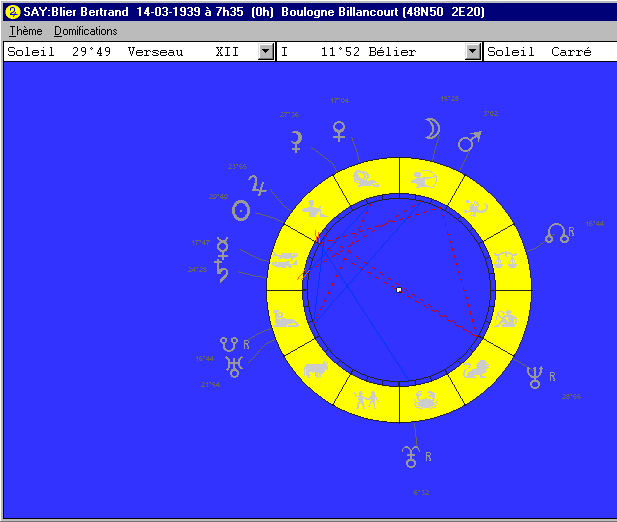Expand the Soleil Verseau planet dropdown
The width and height of the screenshot is (617, 522).
265,51
